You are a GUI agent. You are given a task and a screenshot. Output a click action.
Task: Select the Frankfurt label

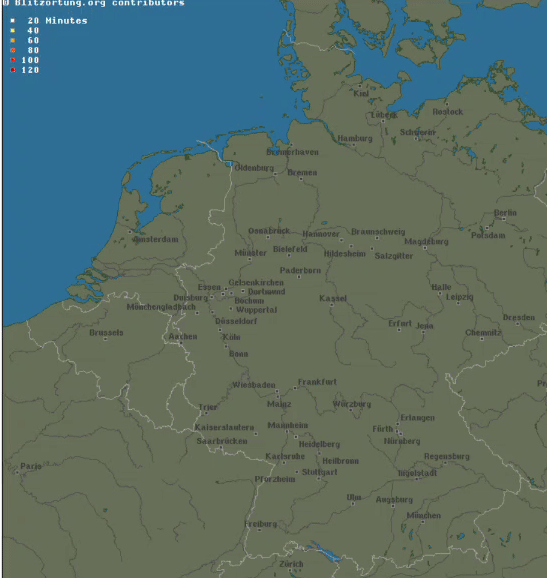click(x=317, y=382)
